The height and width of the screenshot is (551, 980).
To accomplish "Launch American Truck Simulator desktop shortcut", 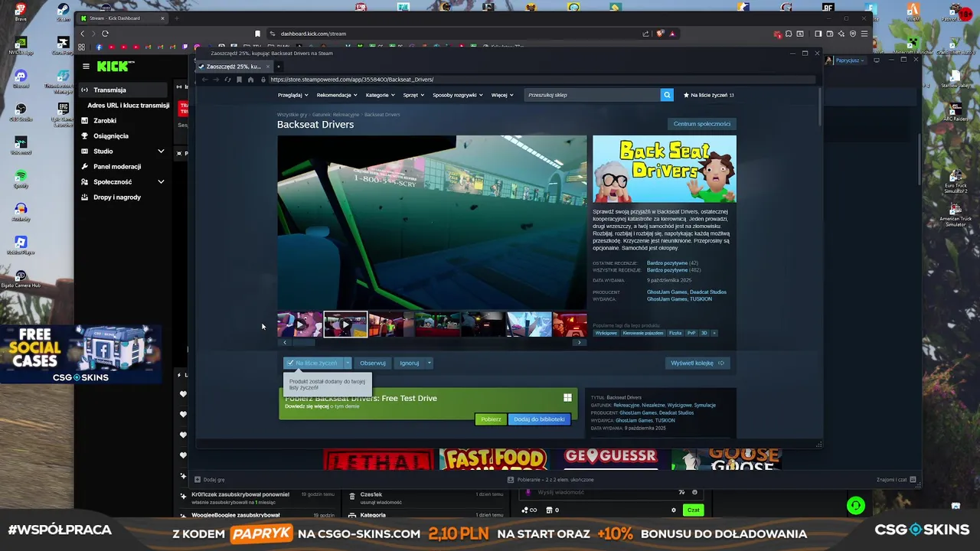I will tap(955, 214).
